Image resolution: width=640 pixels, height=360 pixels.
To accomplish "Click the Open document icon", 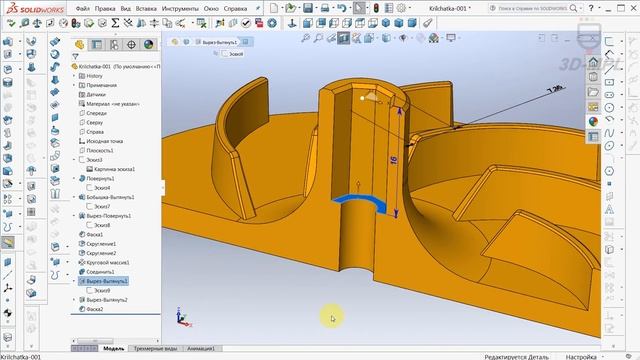I will 290,8.
